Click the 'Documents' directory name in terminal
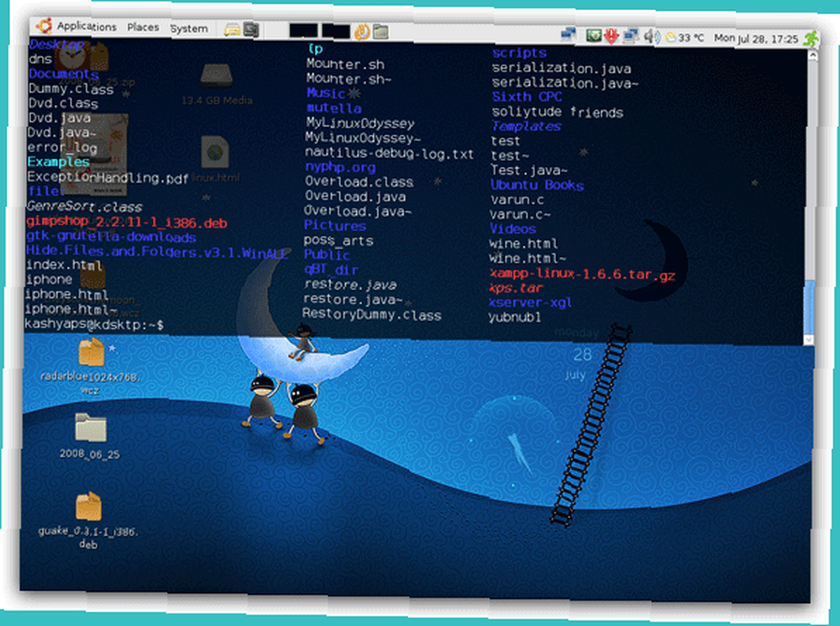 point(64,74)
